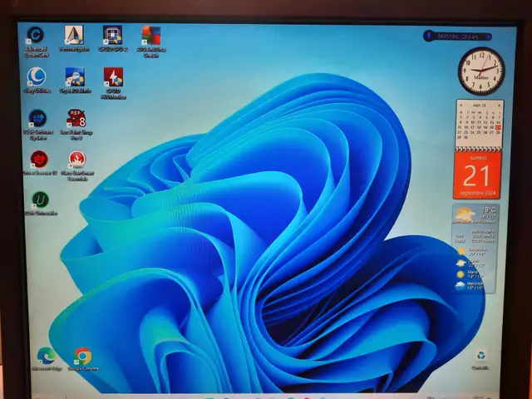Launch Google Chrome from the desktop
The width and height of the screenshot is (532, 399).
[x=83, y=359]
